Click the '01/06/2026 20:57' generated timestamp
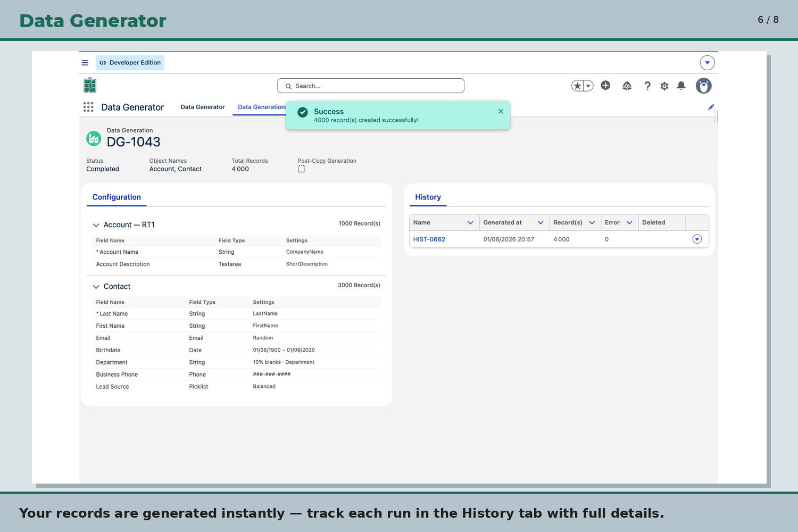Screen dimensions: 798x532 (509, 239)
